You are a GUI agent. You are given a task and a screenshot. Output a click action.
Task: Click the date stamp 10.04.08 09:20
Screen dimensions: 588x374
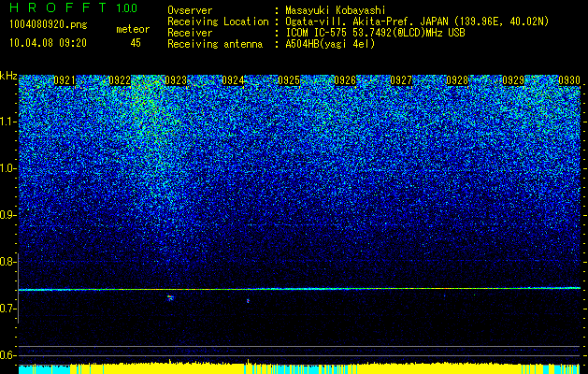pyautogui.click(x=48, y=43)
